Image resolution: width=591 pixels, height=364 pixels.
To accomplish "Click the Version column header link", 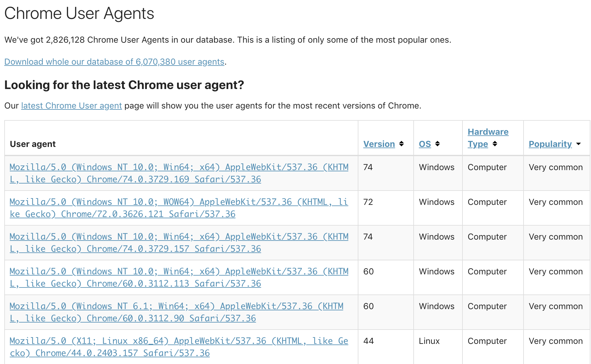I will click(x=379, y=144).
